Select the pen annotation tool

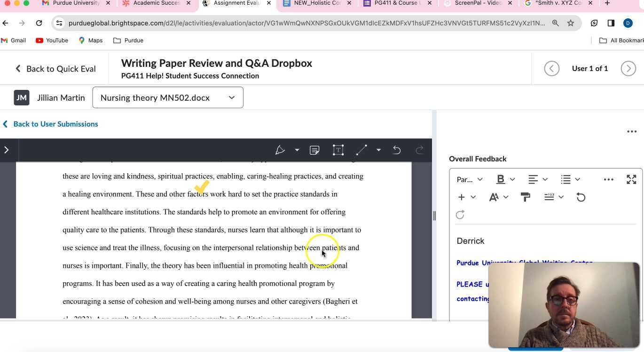tap(280, 150)
